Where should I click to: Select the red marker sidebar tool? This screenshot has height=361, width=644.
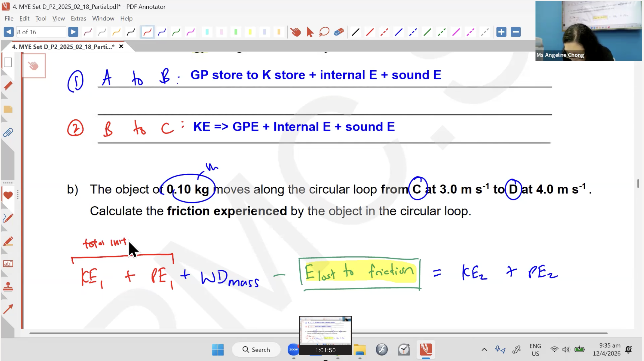8,241
